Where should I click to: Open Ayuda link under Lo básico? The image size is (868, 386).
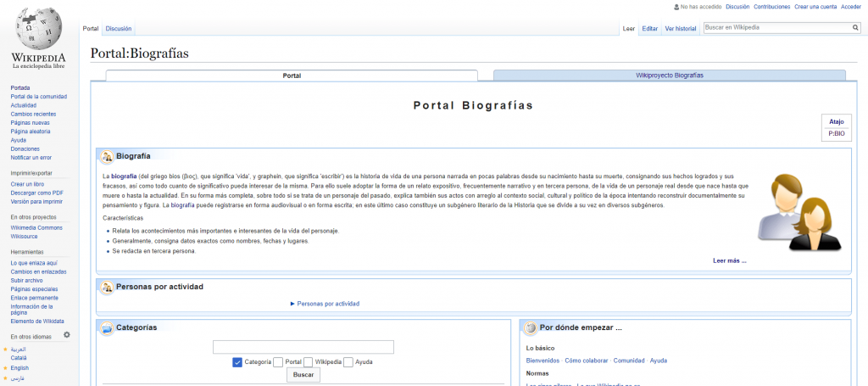(x=658, y=361)
